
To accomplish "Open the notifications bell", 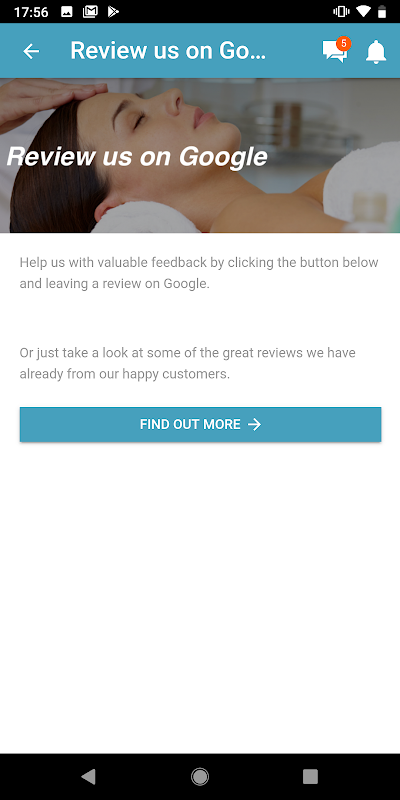I will (x=376, y=52).
